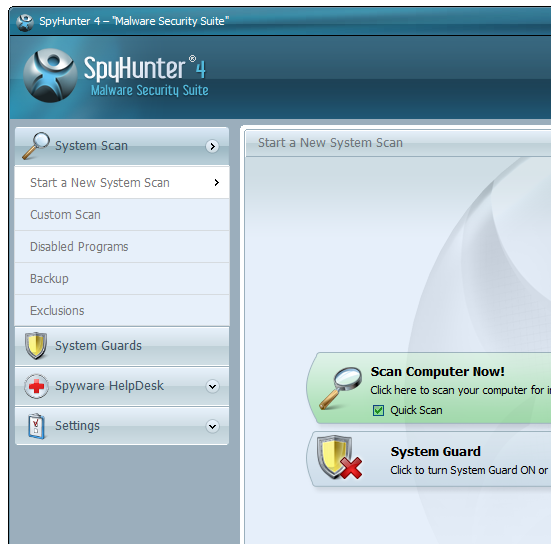This screenshot has width=551, height=544.
Task: Click the System Scan section header label
Action: (91, 146)
